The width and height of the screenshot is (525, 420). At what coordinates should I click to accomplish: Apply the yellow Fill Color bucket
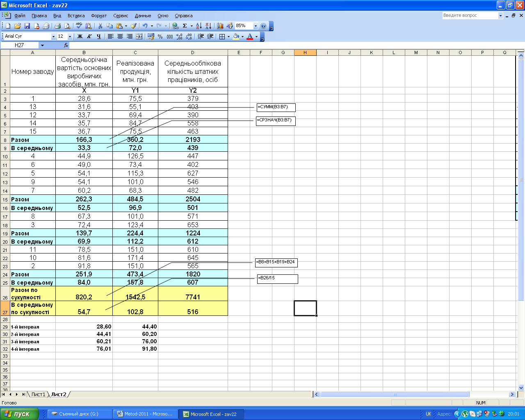pyautogui.click(x=236, y=37)
